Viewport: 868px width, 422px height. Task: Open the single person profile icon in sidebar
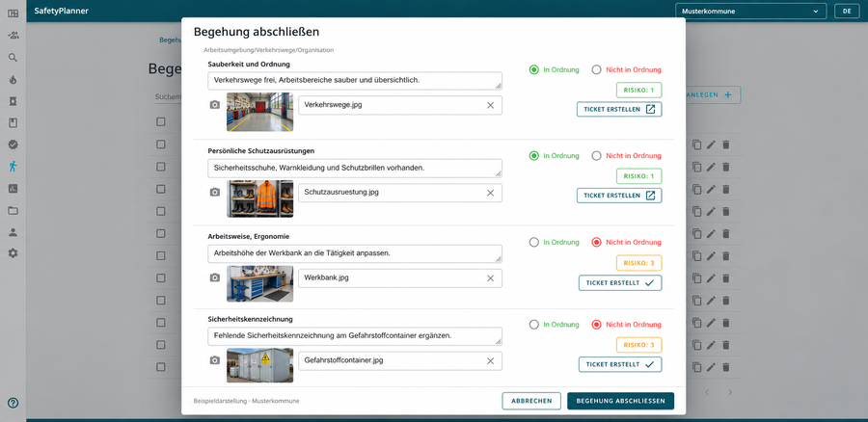tap(13, 232)
